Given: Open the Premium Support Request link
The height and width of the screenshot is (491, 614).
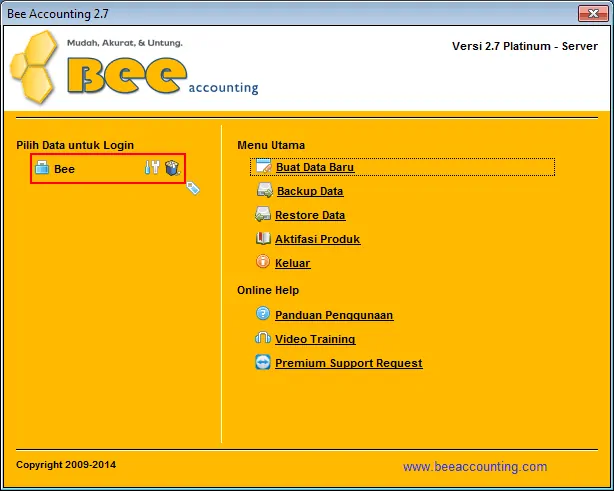Looking at the screenshot, I should 349,363.
